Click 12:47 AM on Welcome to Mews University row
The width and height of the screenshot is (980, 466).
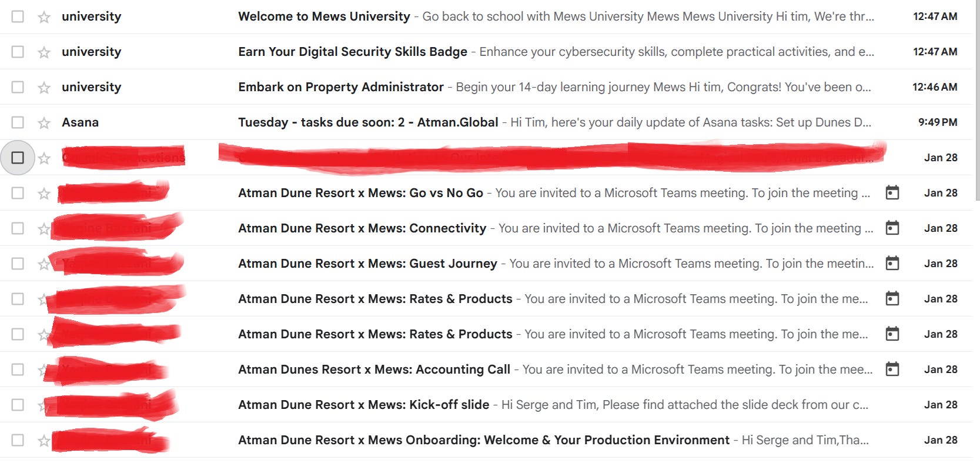[x=935, y=16]
